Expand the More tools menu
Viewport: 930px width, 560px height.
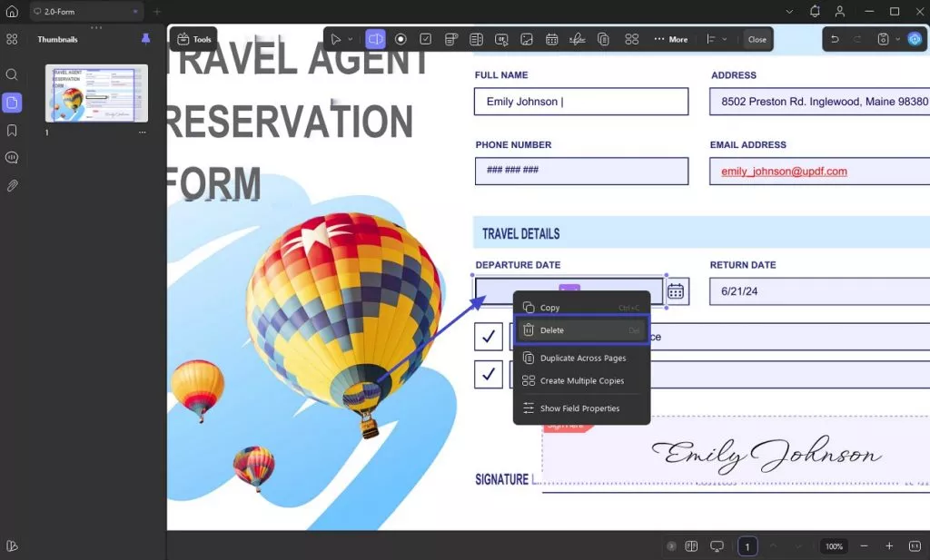(670, 39)
